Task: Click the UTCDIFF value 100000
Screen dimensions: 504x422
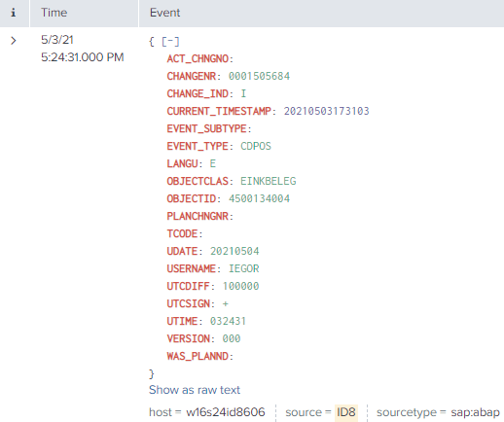Action: (x=240, y=286)
